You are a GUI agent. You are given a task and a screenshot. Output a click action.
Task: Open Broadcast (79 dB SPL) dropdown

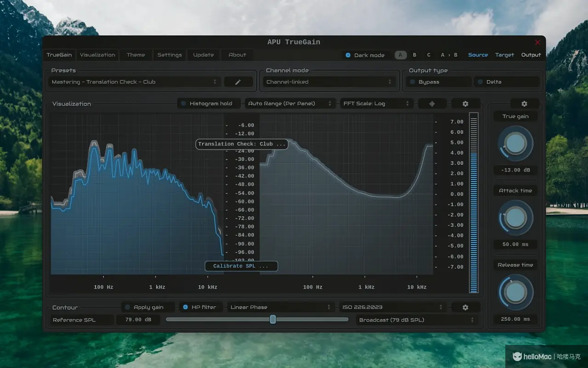click(417, 320)
